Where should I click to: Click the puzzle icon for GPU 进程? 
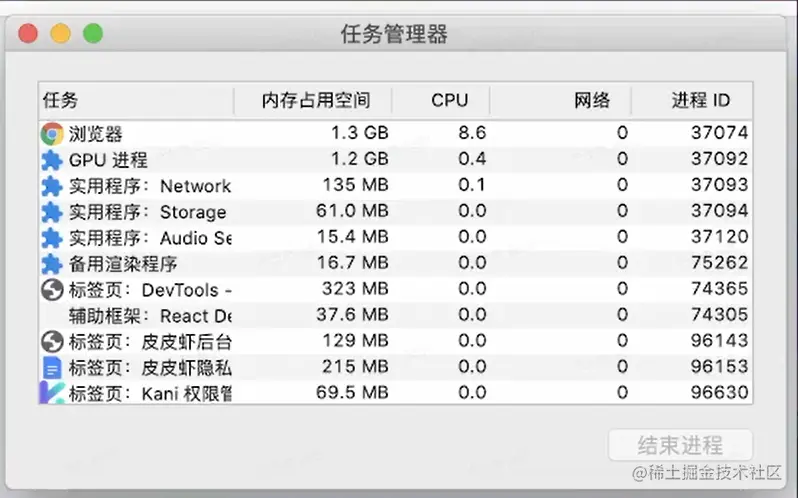(52, 159)
